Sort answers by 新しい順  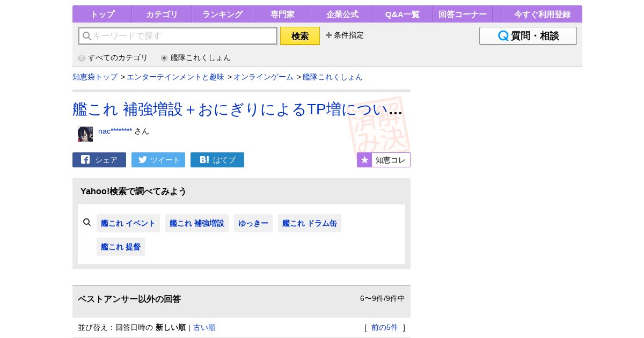coord(171,327)
